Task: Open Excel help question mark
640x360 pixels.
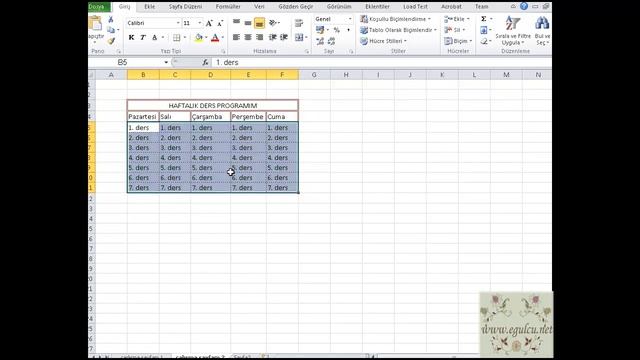Action: coord(524,6)
